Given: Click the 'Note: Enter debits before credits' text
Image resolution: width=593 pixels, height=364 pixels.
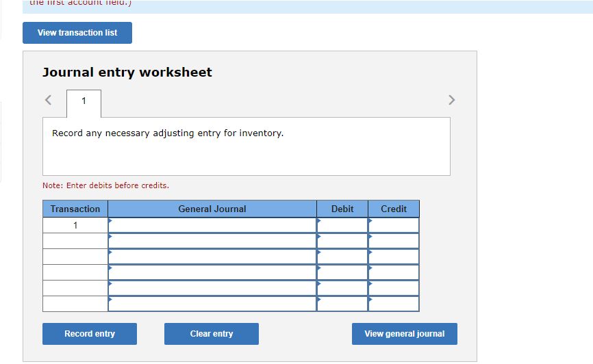Looking at the screenshot, I should pyautogui.click(x=106, y=185).
